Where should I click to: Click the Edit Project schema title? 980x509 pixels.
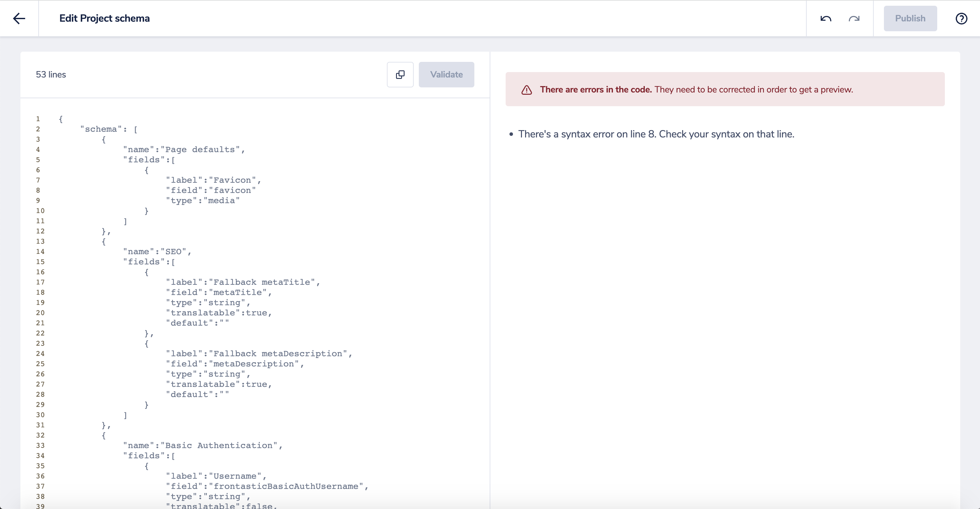coord(104,18)
